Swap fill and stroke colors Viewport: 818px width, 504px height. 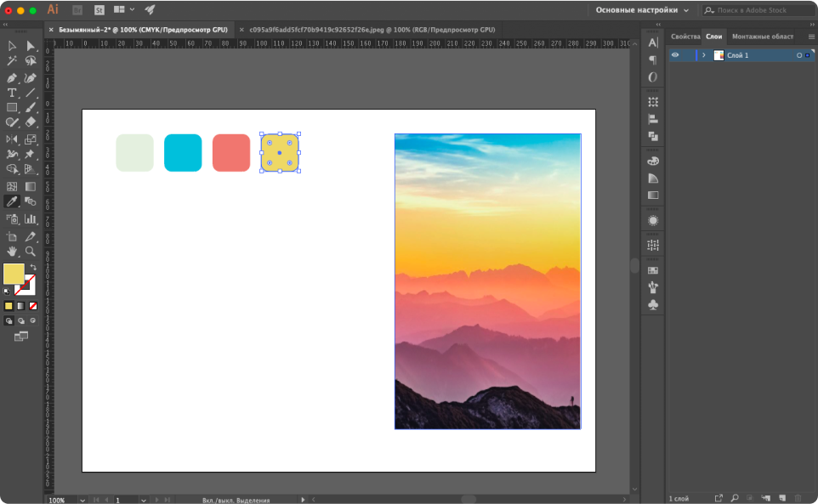pos(33,267)
